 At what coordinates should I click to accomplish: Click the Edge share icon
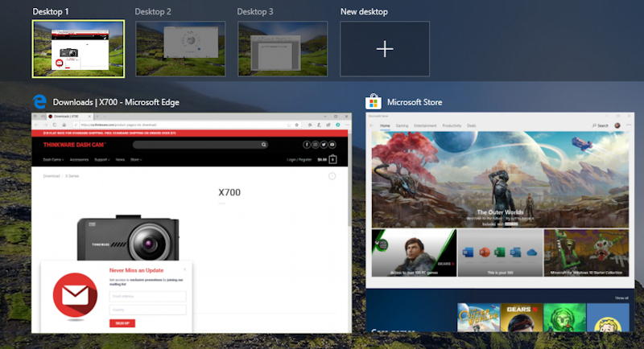[x=328, y=125]
